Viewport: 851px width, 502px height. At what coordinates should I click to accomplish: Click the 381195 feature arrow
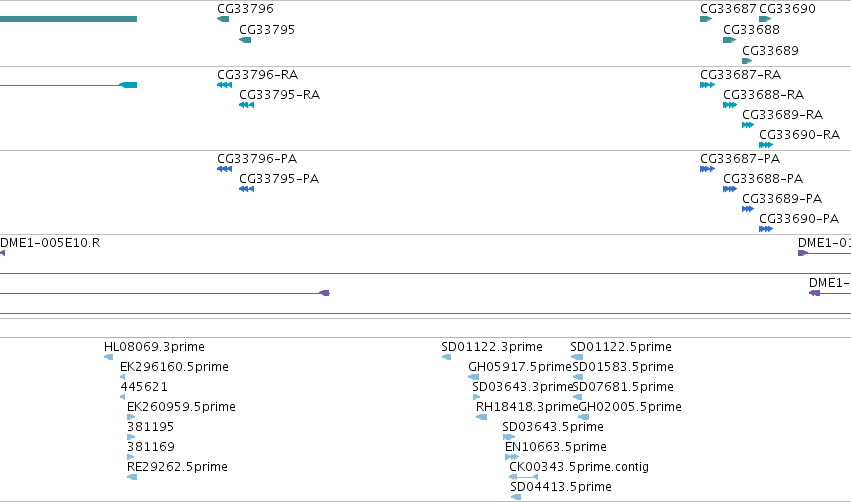(x=131, y=437)
